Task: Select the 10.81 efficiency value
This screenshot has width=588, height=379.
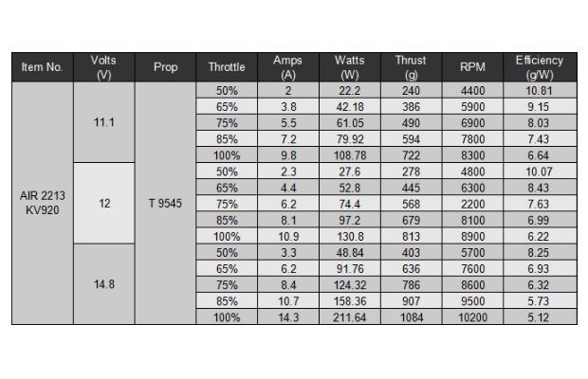Action: click(540, 90)
